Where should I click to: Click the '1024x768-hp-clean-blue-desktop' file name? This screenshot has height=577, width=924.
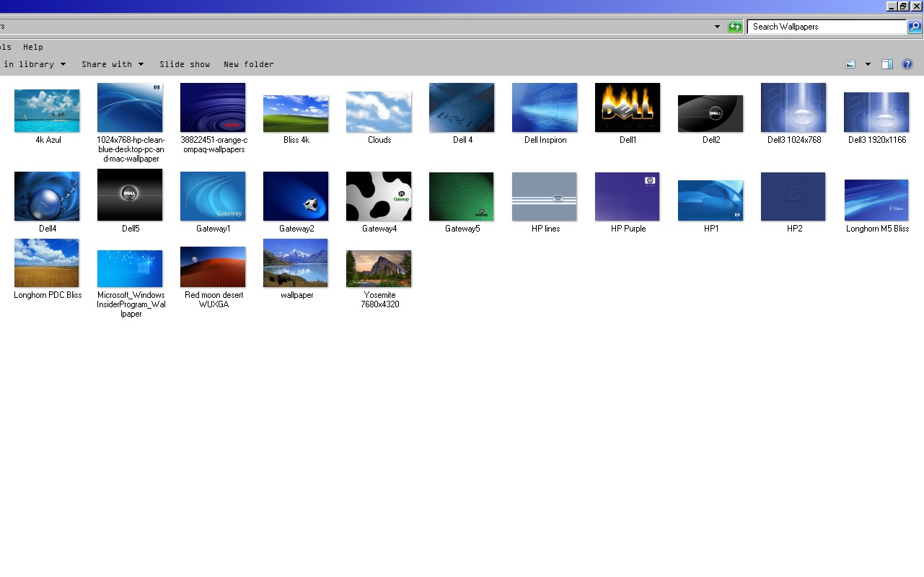131,149
